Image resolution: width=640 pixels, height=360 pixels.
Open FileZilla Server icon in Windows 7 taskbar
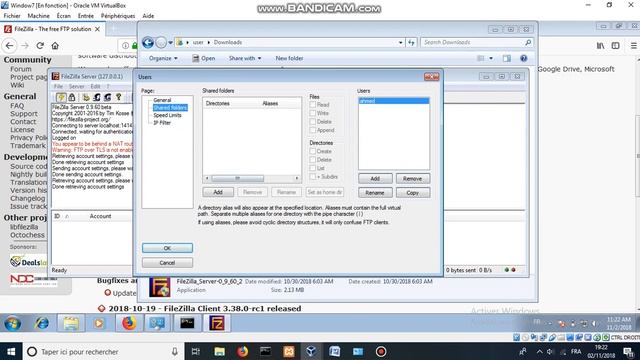217,323
